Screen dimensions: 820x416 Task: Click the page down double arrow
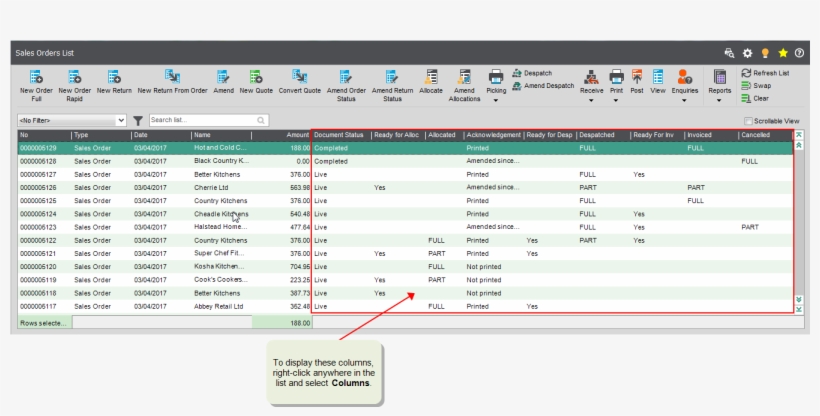pos(799,299)
